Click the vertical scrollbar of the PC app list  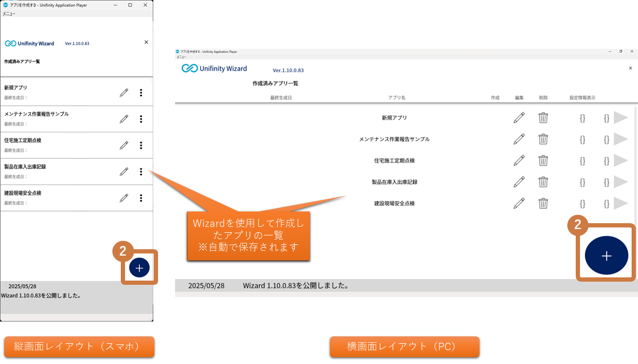[634, 159]
